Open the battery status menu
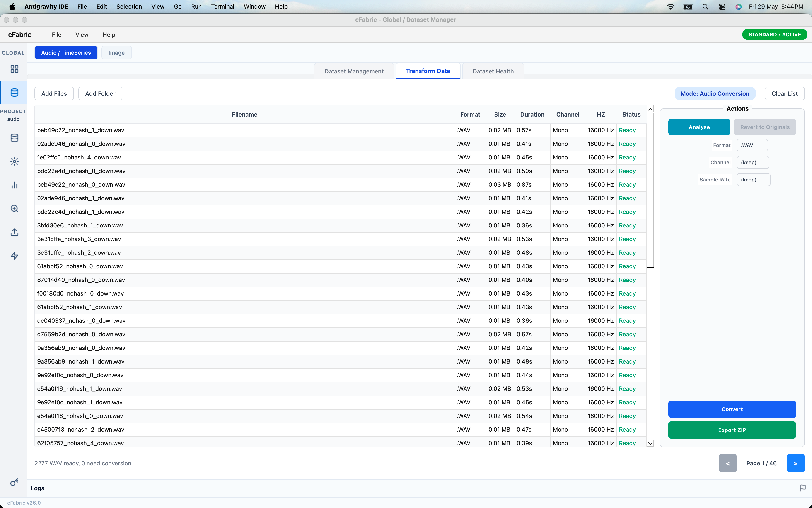Image resolution: width=812 pixels, height=508 pixels. [x=688, y=6]
